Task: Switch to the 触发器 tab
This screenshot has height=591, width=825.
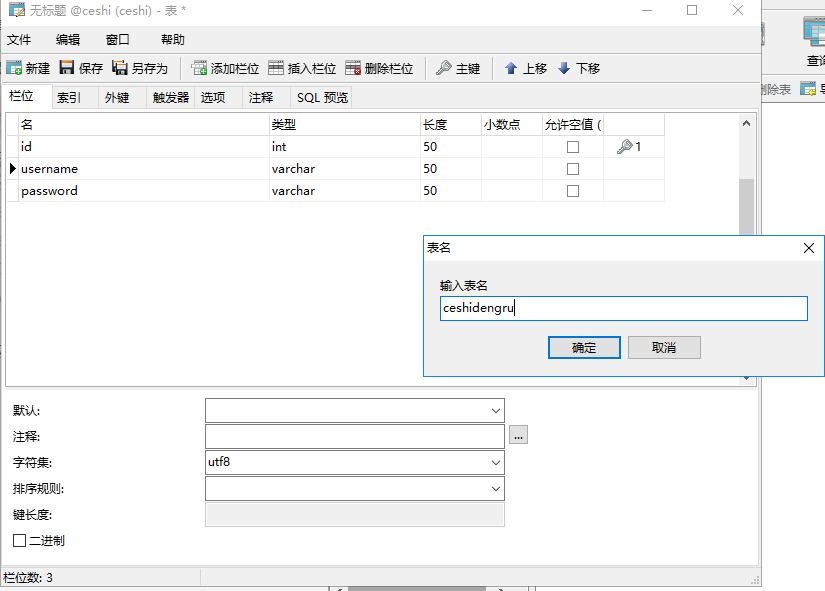Action: click(x=170, y=97)
